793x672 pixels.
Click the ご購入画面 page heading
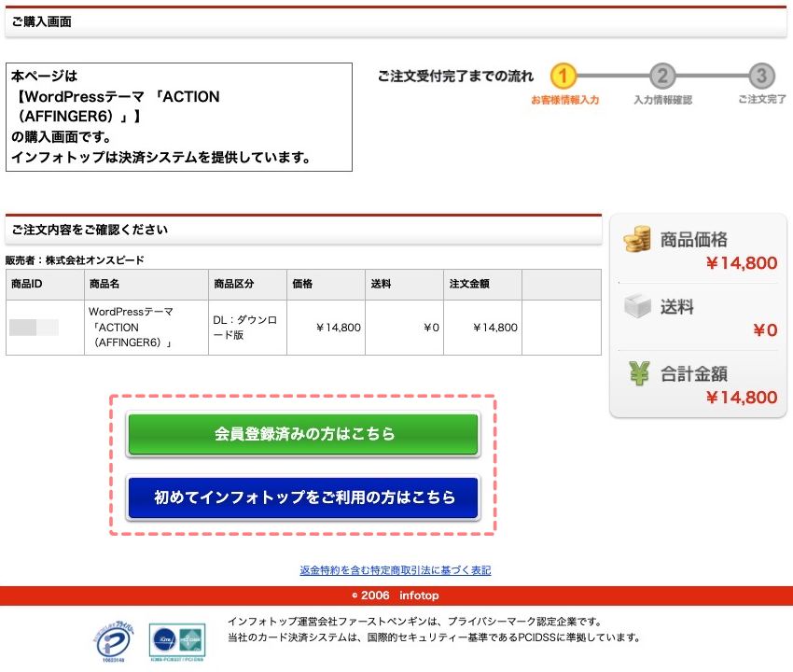(41, 21)
